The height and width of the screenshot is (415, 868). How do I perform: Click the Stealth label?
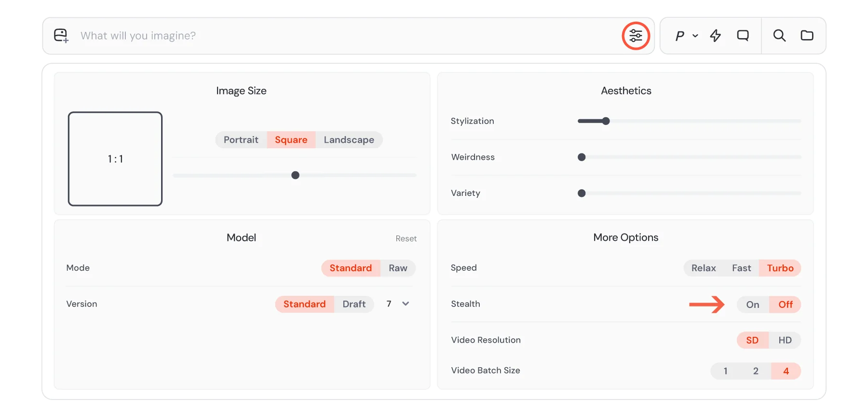(x=466, y=304)
